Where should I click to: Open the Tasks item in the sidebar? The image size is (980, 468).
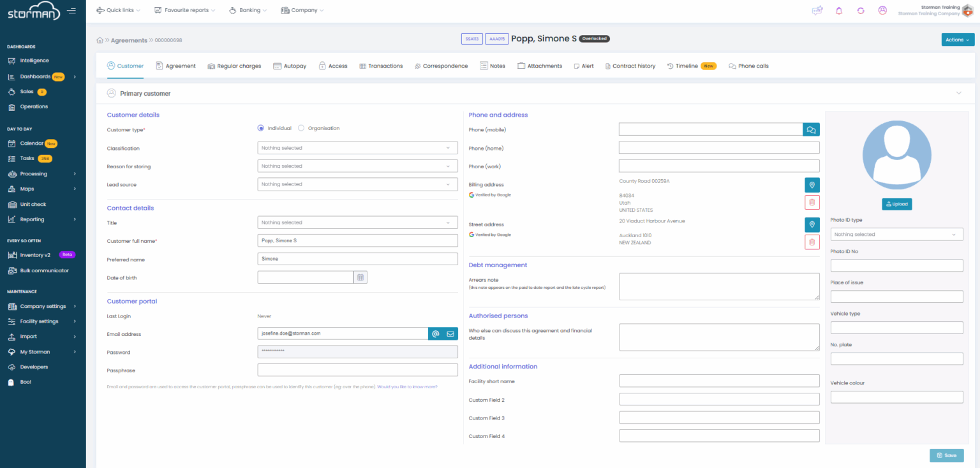[x=30, y=158]
